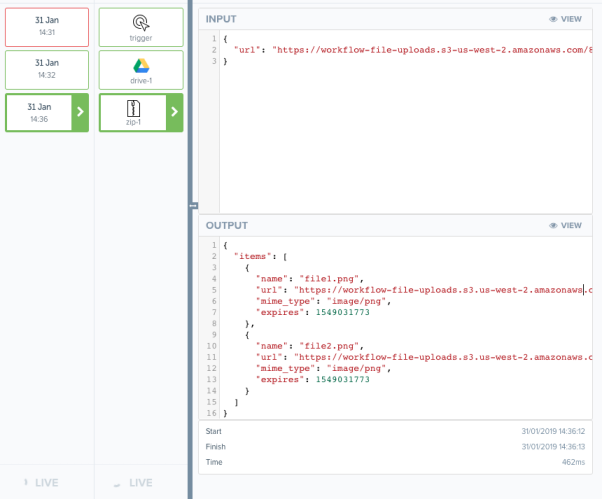The width and height of the screenshot is (602, 499).
Task: Expand the 14:36 run green chevron
Action: [x=80, y=113]
